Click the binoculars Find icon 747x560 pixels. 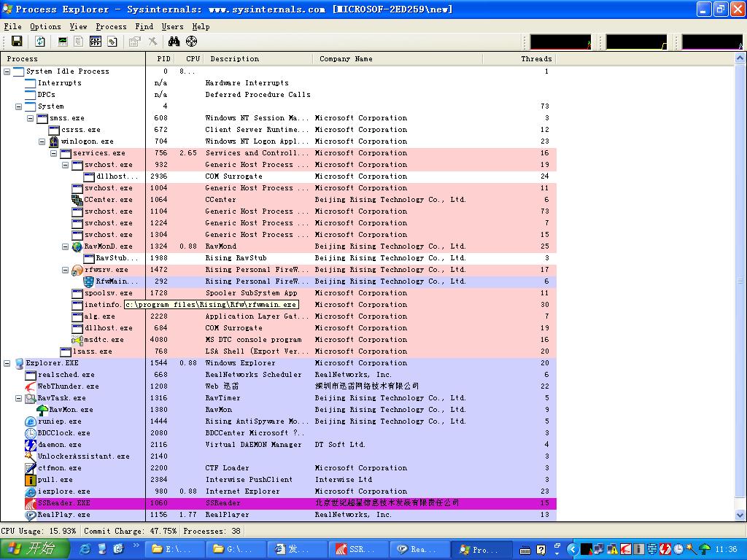[x=174, y=42]
